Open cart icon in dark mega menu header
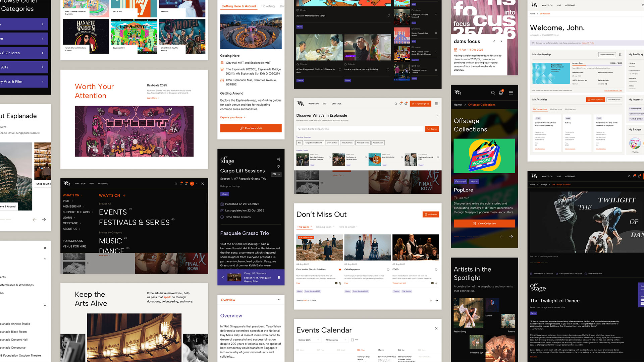This screenshot has height=362, width=644. pos(186,183)
